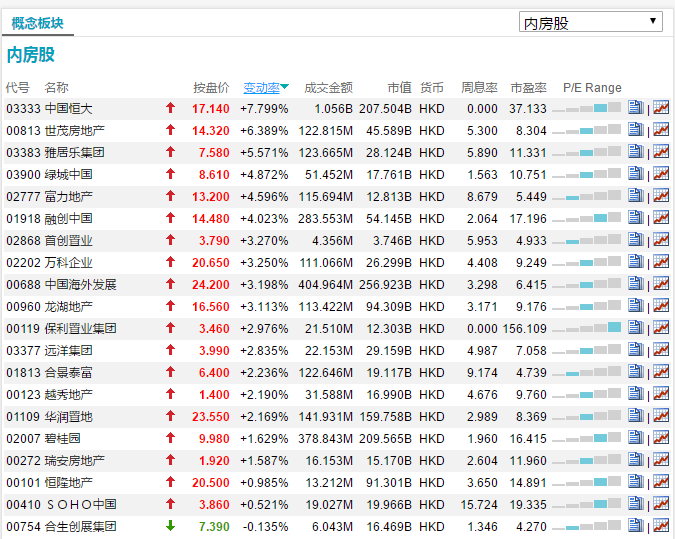Open chart icon for 远洋集团
The width and height of the screenshot is (675, 539).
[x=661, y=350]
